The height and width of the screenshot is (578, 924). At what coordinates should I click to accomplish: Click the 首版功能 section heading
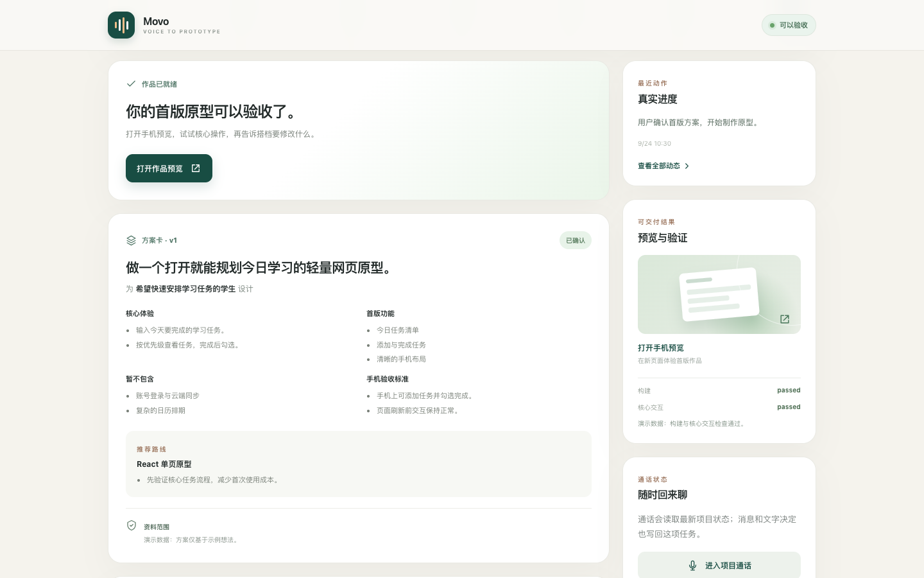click(x=381, y=313)
